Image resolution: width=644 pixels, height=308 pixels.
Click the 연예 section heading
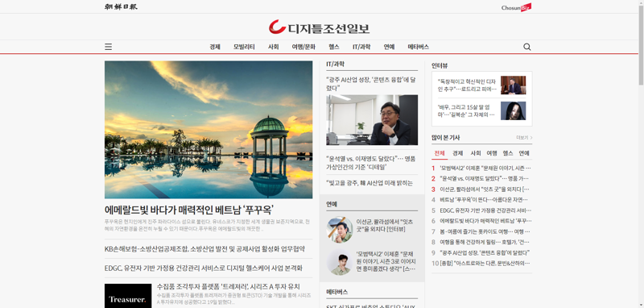click(x=332, y=204)
